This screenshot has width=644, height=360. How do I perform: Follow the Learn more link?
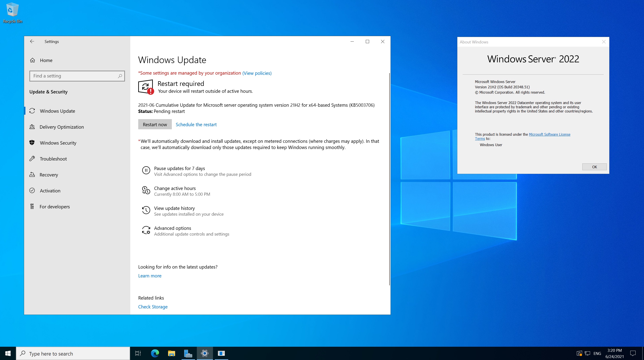[150, 276]
